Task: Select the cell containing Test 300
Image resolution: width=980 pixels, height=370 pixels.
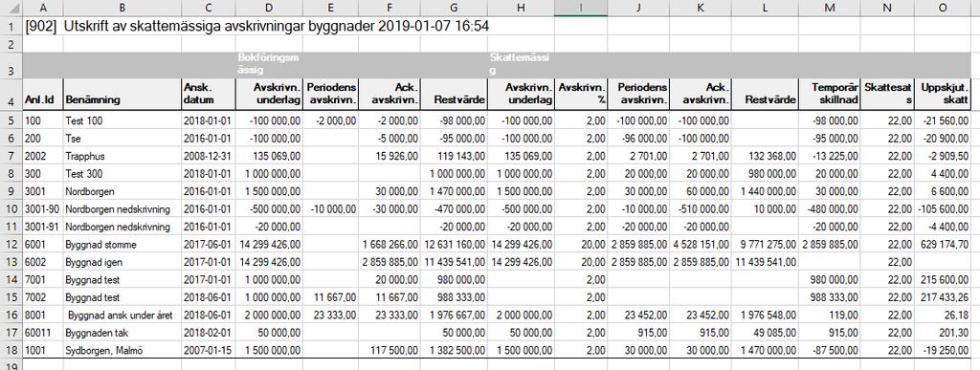Action: (122, 173)
